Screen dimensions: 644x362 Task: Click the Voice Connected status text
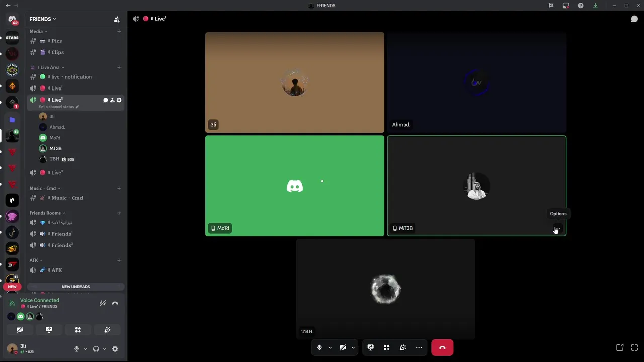click(x=40, y=300)
